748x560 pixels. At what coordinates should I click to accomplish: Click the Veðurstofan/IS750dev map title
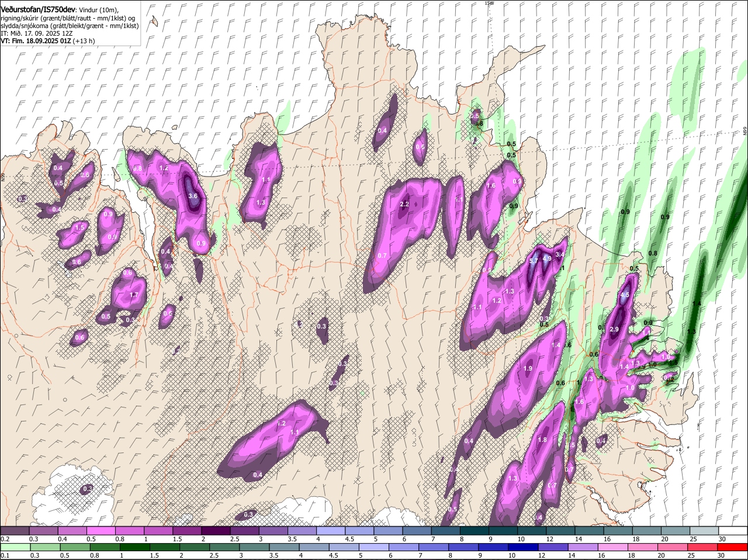(x=38, y=10)
